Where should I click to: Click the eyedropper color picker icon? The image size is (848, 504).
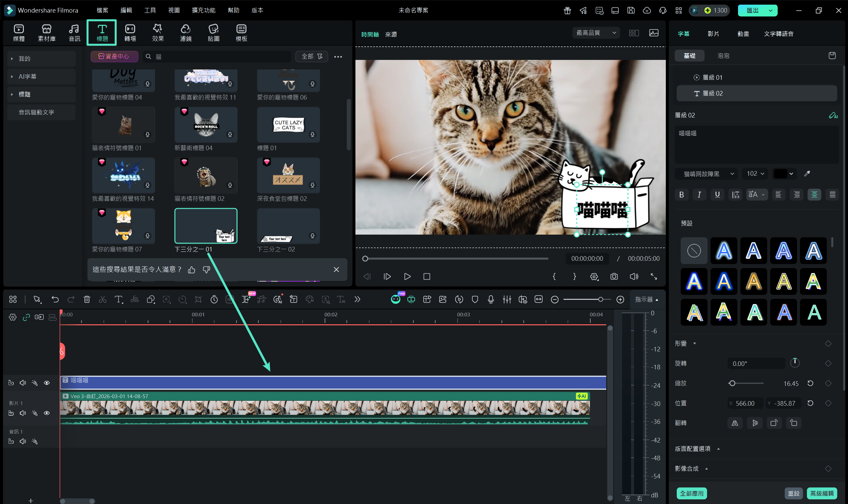point(807,173)
